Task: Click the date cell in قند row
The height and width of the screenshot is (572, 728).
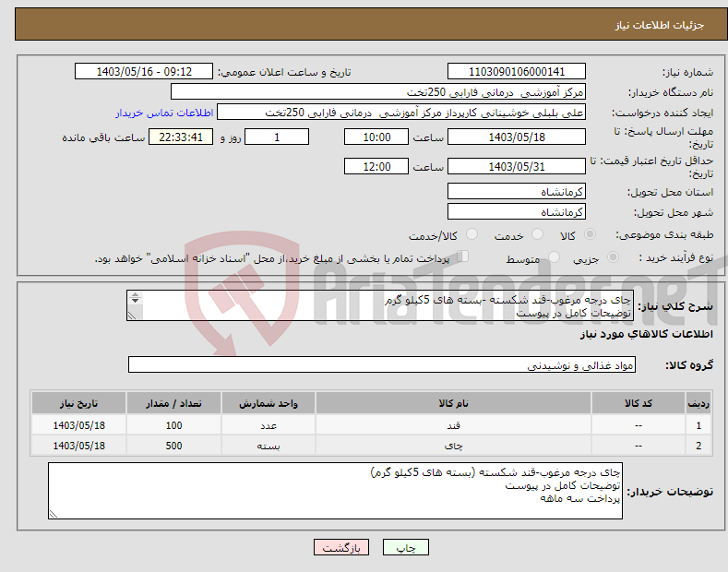Action: click(x=79, y=424)
